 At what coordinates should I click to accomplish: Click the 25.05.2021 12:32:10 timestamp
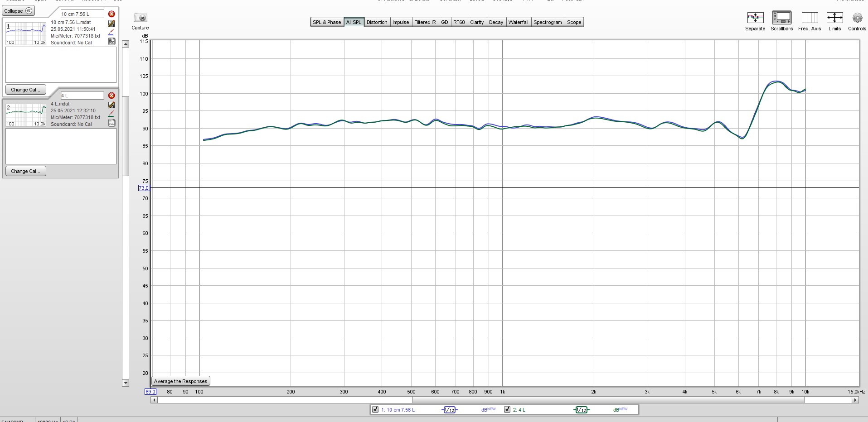click(73, 110)
